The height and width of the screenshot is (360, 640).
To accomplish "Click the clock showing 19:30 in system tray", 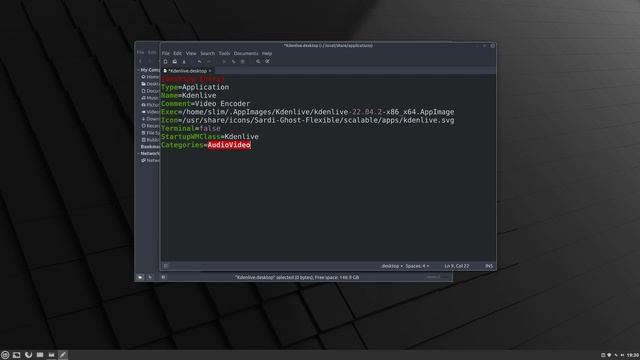I will click(633, 356).
